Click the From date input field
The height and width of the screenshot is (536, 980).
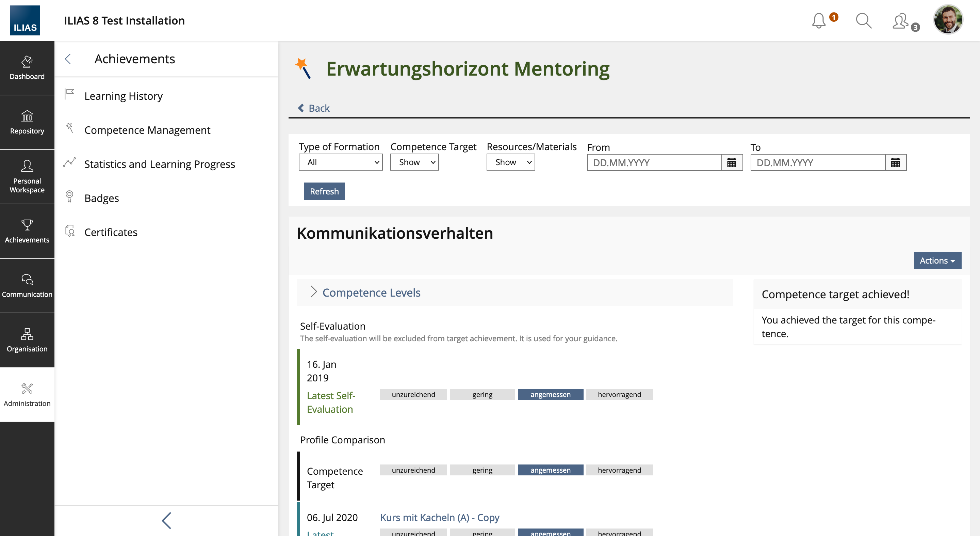pos(654,162)
